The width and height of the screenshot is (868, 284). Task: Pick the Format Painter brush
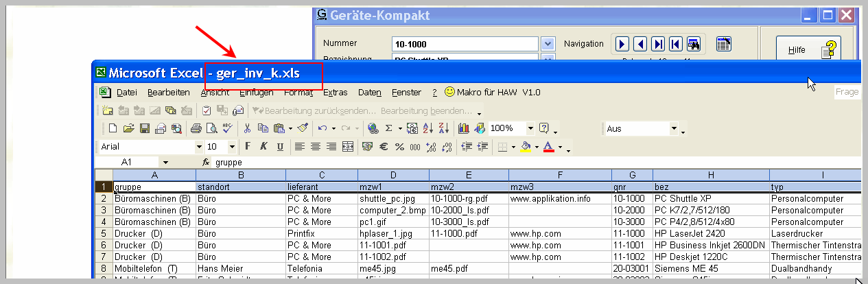pos(303,128)
